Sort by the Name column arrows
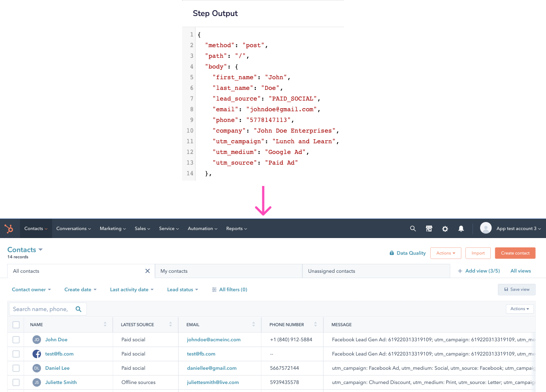Viewport: 546px width, 392px height. click(x=105, y=325)
